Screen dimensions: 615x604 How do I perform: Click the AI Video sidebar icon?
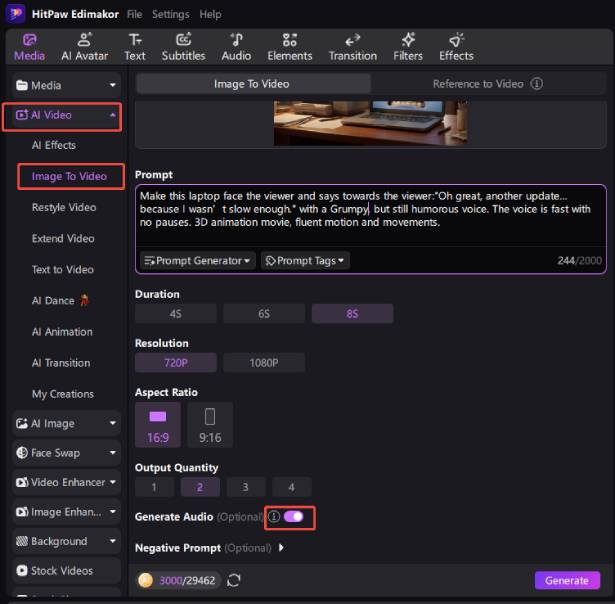[22, 115]
